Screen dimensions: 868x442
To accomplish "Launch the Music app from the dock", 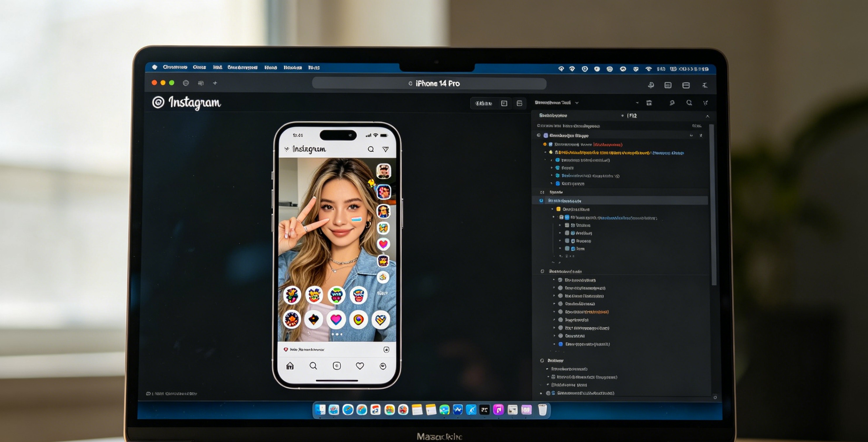I will pyautogui.click(x=498, y=410).
